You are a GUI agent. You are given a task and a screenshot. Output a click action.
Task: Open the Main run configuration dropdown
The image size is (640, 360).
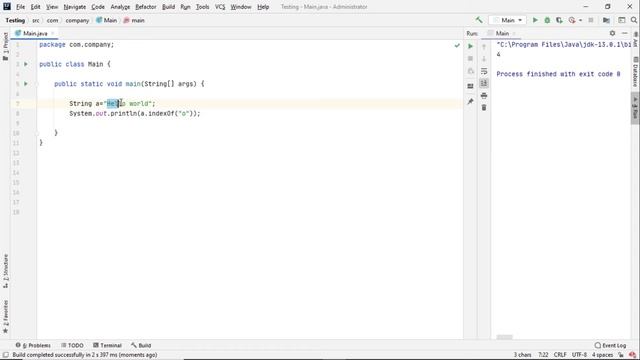(508, 20)
